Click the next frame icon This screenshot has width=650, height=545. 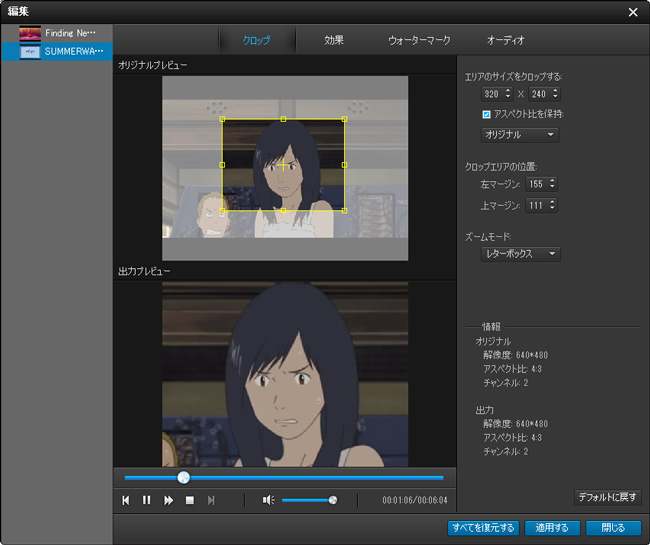click(x=210, y=500)
